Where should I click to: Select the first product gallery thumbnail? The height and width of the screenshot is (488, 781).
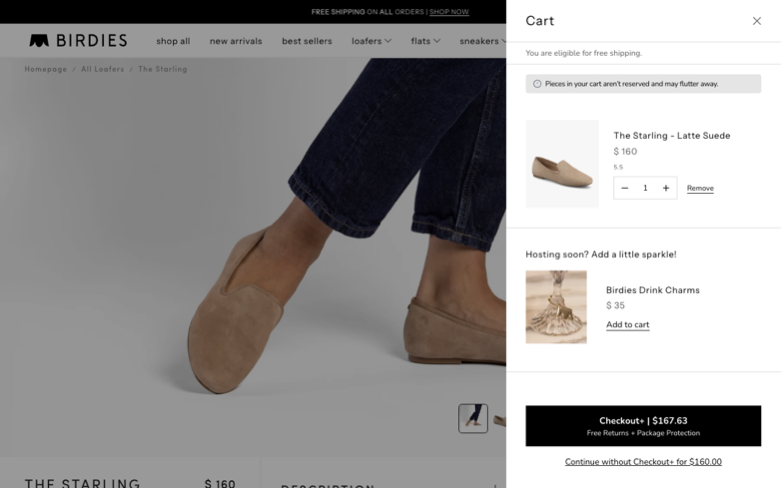coord(473,418)
